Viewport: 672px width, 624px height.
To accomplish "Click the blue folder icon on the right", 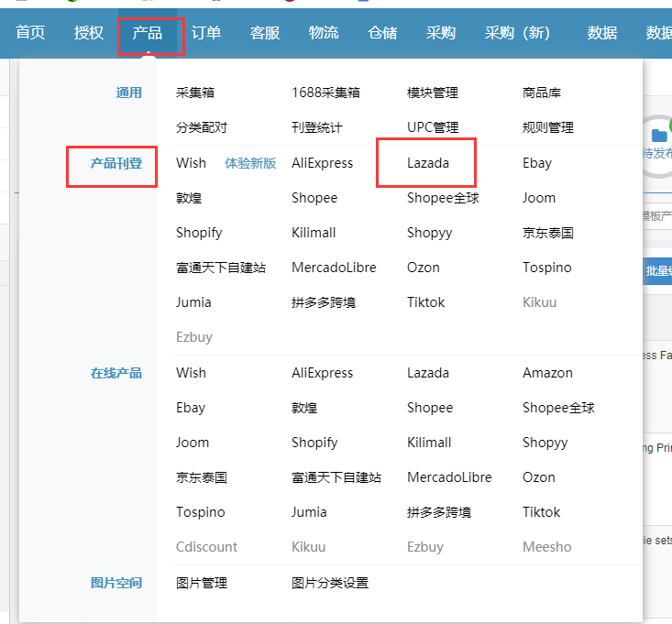I will (659, 136).
